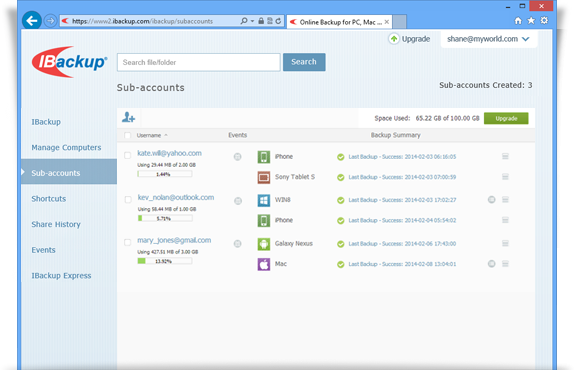Click the browser back arrow button
This screenshot has height=370, width=574.
(x=32, y=21)
